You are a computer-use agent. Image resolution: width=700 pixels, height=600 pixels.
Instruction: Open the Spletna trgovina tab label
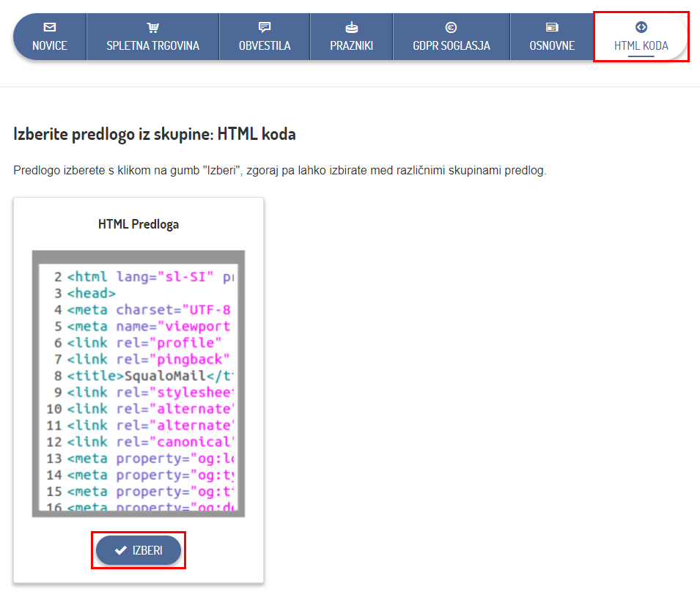click(152, 46)
